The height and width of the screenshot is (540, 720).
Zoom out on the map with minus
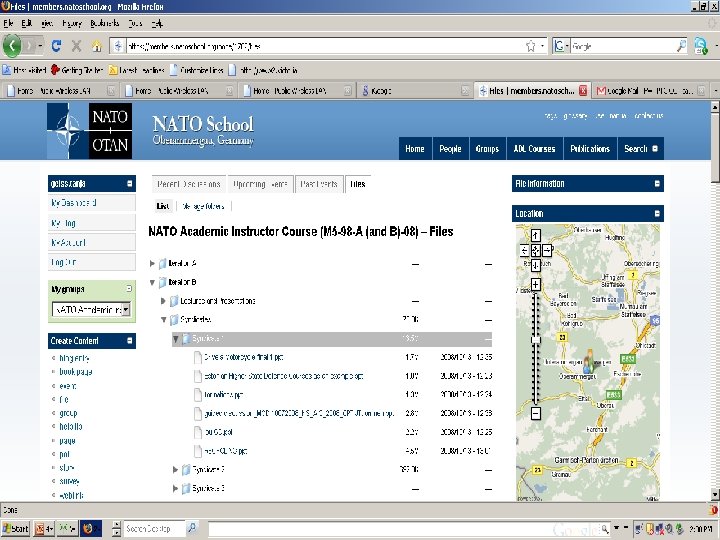point(535,413)
